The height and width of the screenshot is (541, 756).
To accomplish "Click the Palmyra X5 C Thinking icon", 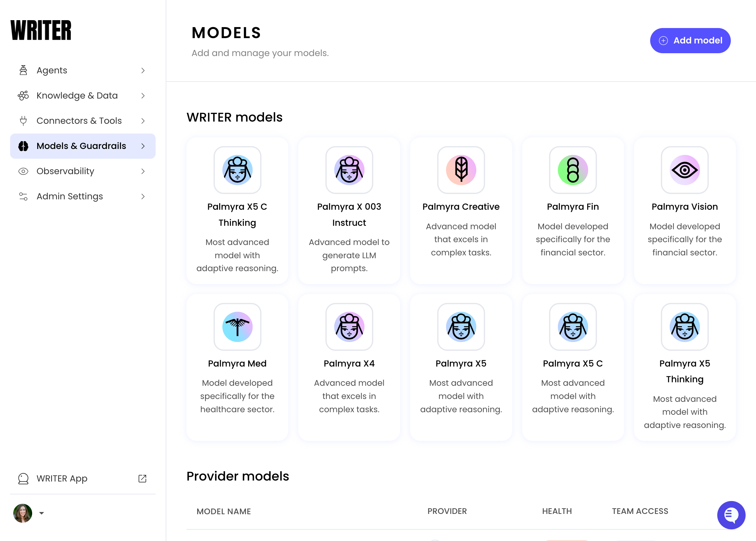I will (x=237, y=170).
